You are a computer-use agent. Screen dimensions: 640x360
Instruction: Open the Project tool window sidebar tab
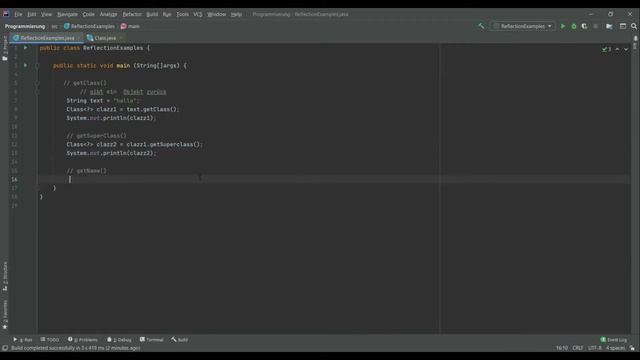coord(5,48)
